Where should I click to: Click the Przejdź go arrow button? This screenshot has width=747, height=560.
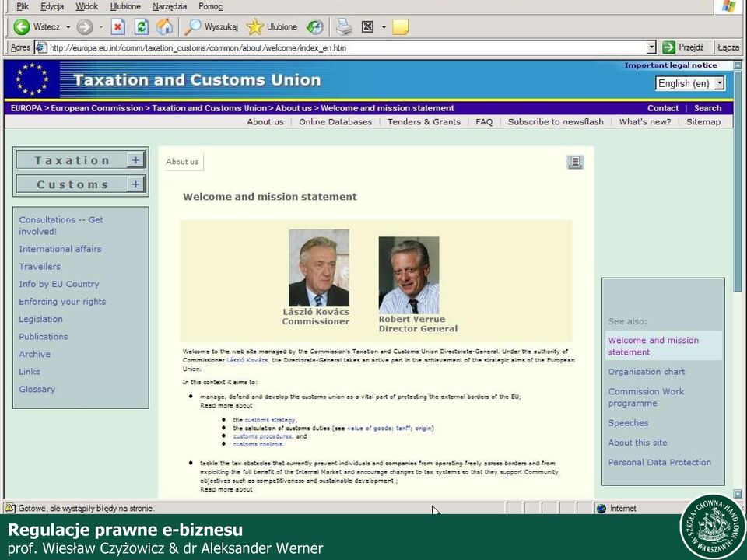click(x=683, y=47)
